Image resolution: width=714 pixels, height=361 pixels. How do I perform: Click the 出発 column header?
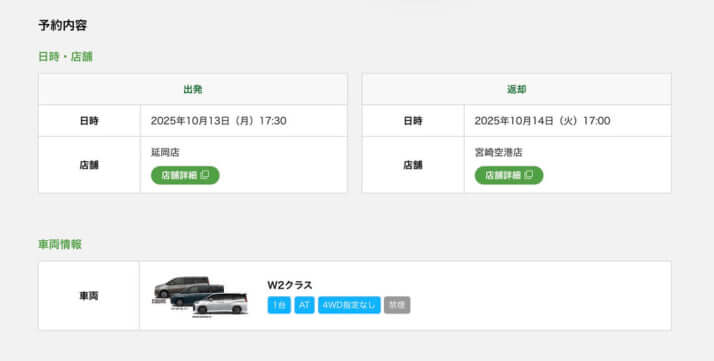pyautogui.click(x=193, y=89)
